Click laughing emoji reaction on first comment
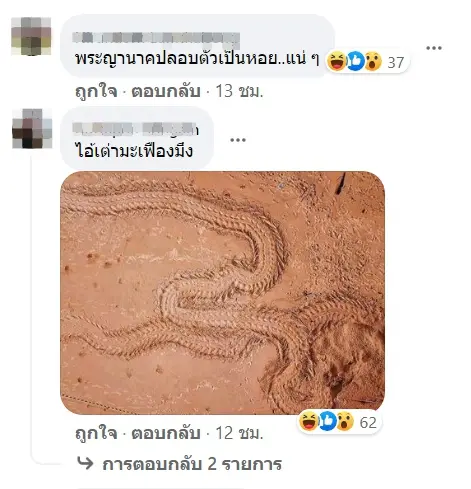The width and height of the screenshot is (471, 489). (336, 62)
